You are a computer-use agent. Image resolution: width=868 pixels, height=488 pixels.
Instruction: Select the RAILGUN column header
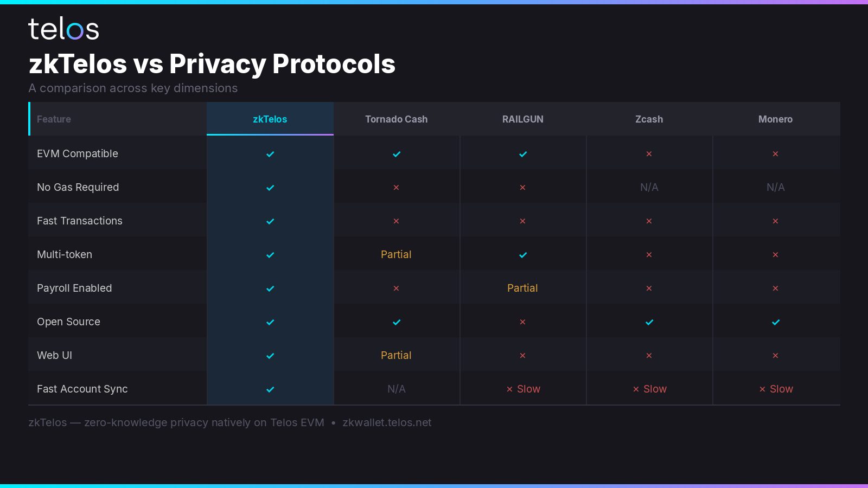click(523, 119)
